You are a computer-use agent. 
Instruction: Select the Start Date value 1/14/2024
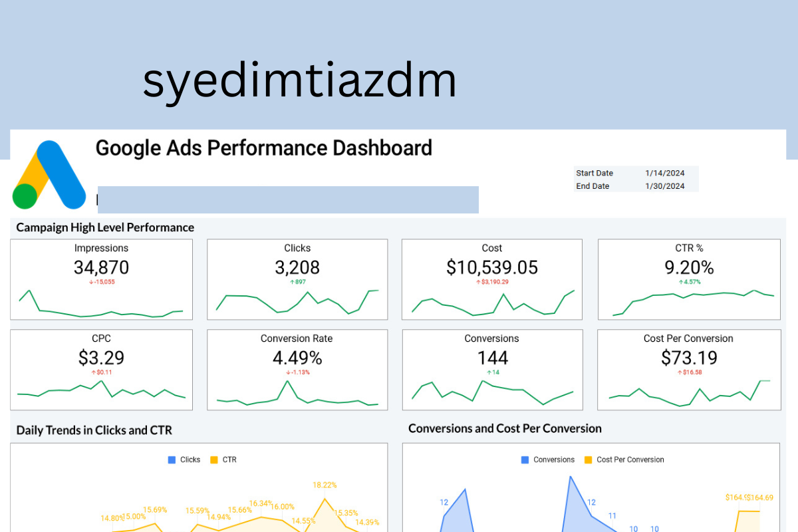point(664,173)
